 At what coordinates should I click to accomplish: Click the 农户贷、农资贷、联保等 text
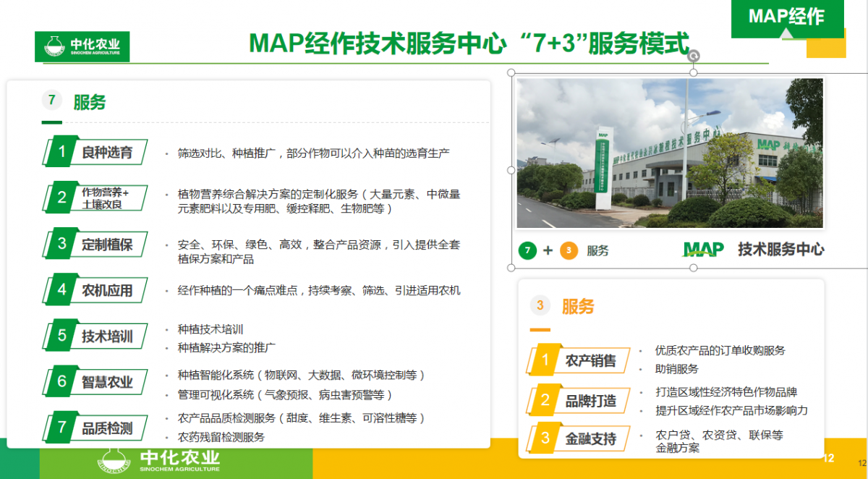tap(719, 436)
